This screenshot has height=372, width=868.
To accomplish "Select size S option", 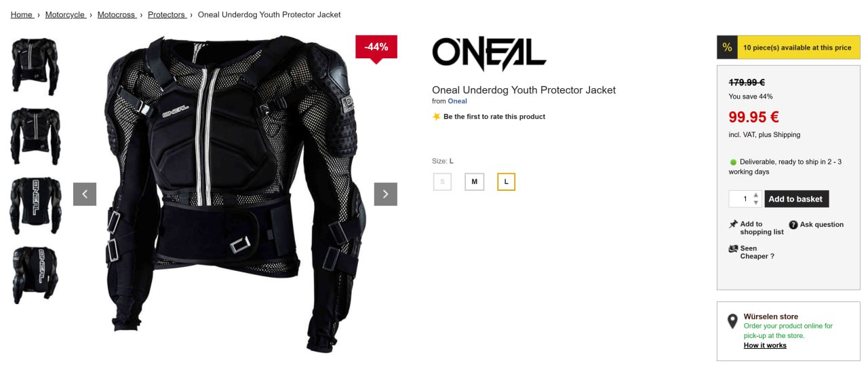I will (442, 182).
